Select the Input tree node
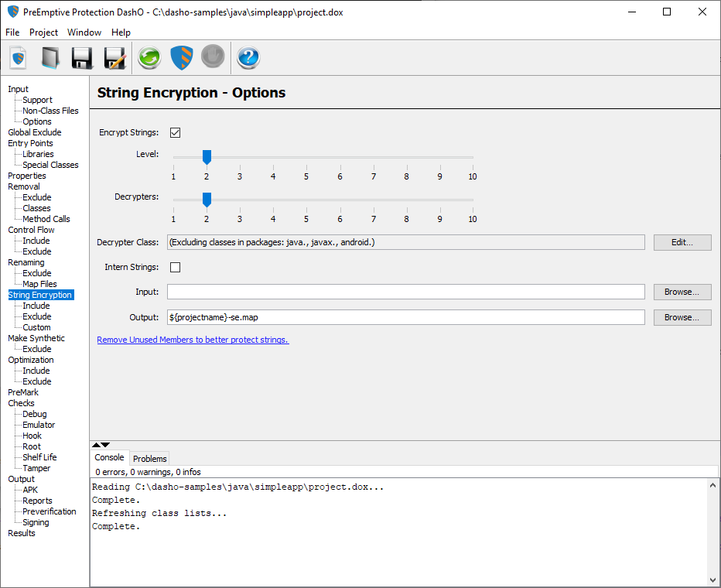 point(18,89)
